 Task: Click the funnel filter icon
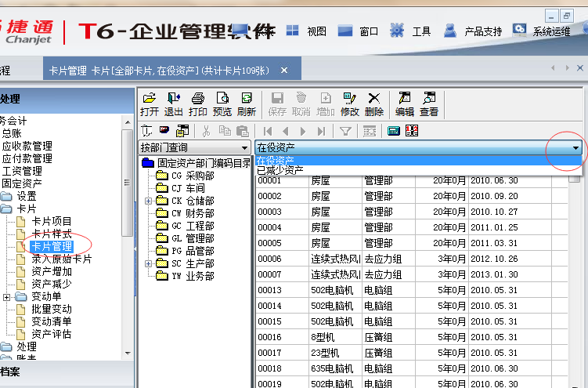(x=345, y=131)
